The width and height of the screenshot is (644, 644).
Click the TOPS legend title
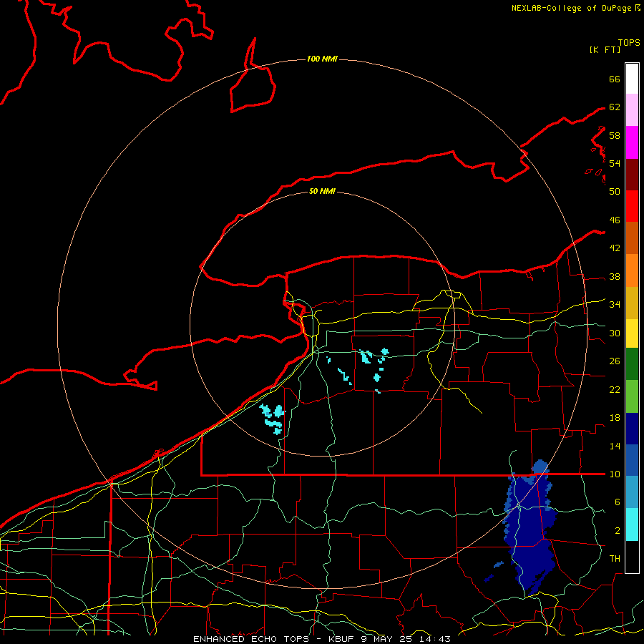[629, 43]
